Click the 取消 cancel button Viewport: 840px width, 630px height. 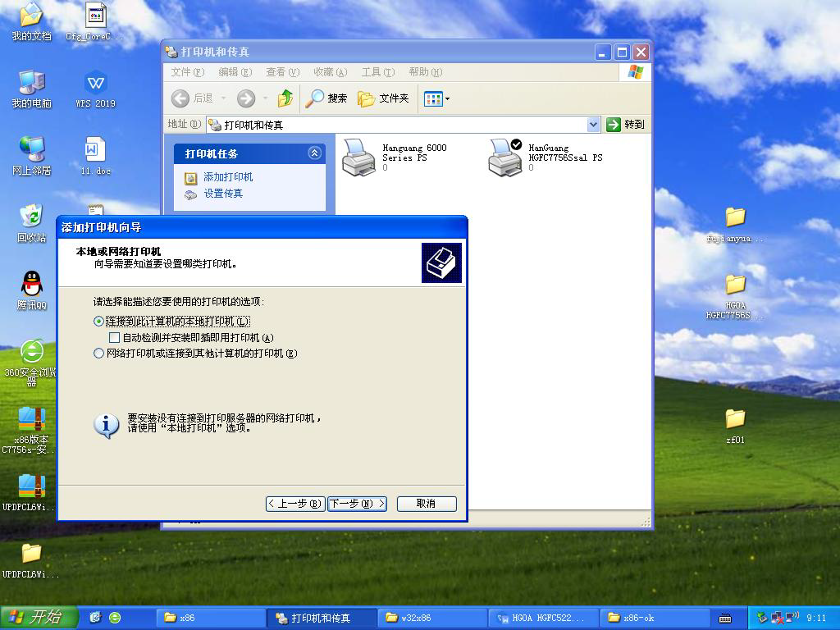[427, 504]
